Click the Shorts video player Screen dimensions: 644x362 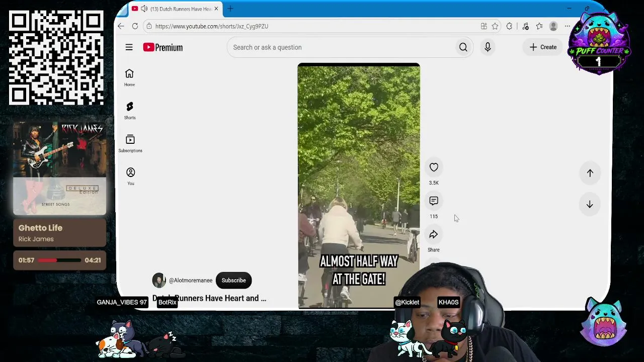[x=359, y=186]
